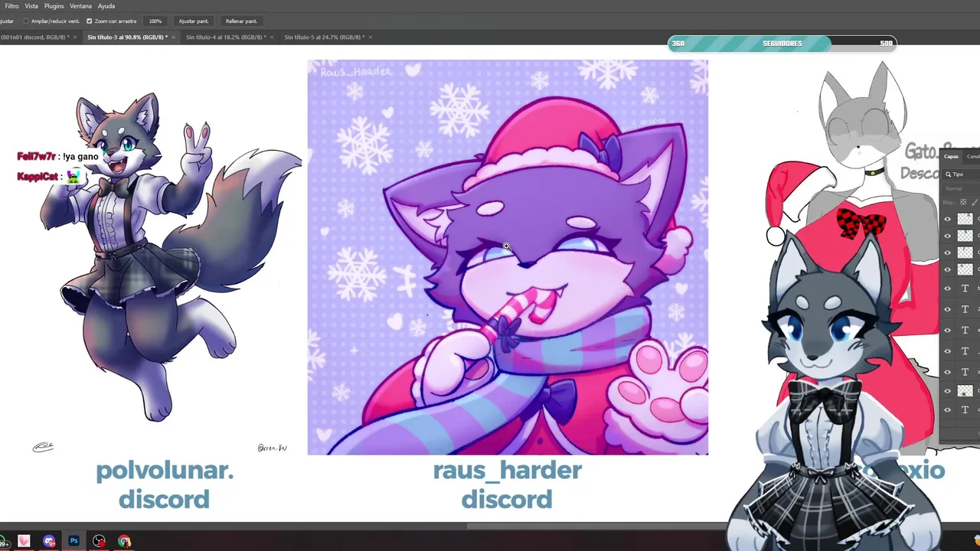Enable the Ampliar/reducir vent. checkbox

click(x=26, y=21)
